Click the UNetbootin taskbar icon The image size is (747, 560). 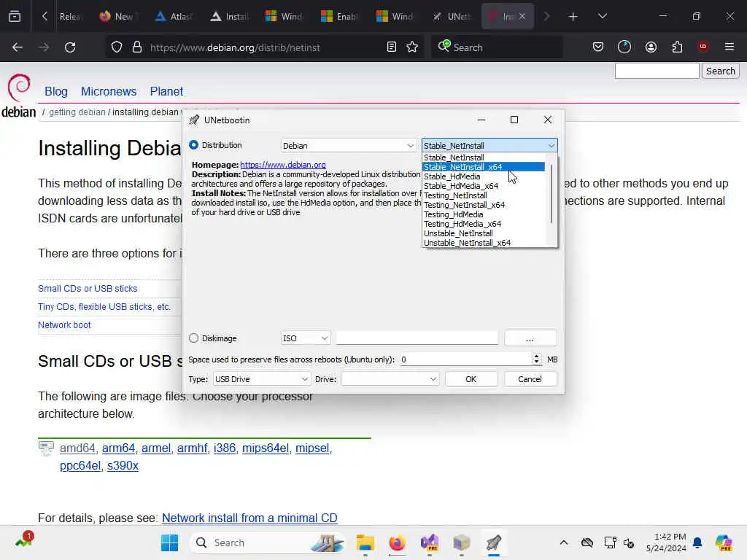pos(494,542)
